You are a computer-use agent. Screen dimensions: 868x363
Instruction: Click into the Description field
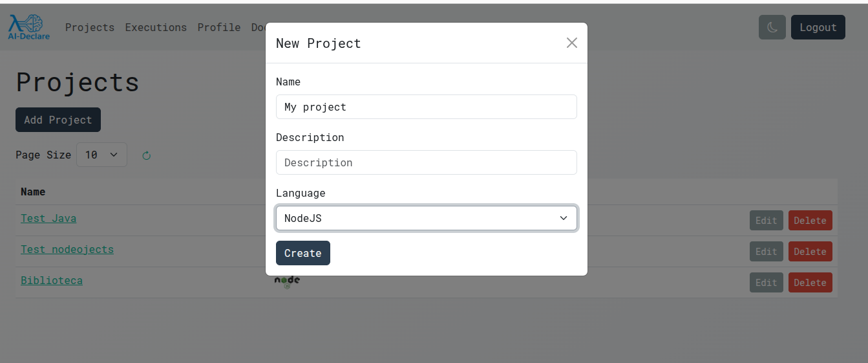point(427,162)
